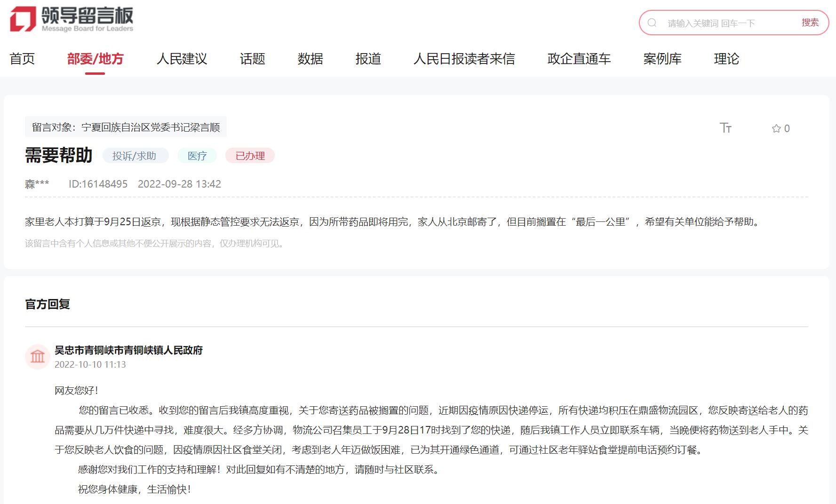This screenshot has width=836, height=504.
Task: Open the 数据 data page
Action: point(310,59)
